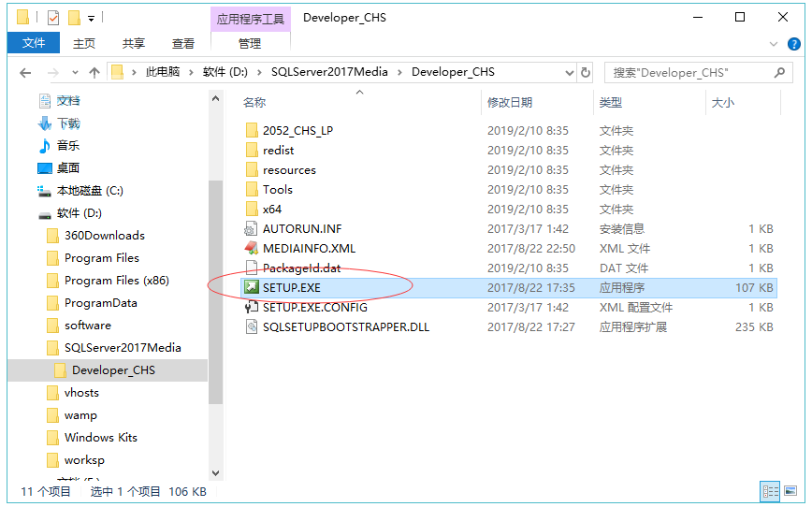Sort by the 类型 (Type) column header

pos(611,103)
